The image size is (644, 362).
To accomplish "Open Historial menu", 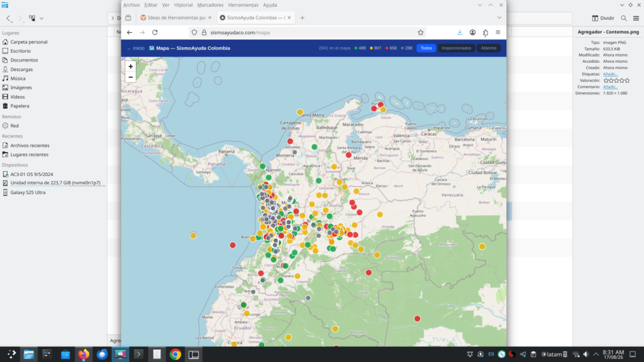I will [183, 5].
